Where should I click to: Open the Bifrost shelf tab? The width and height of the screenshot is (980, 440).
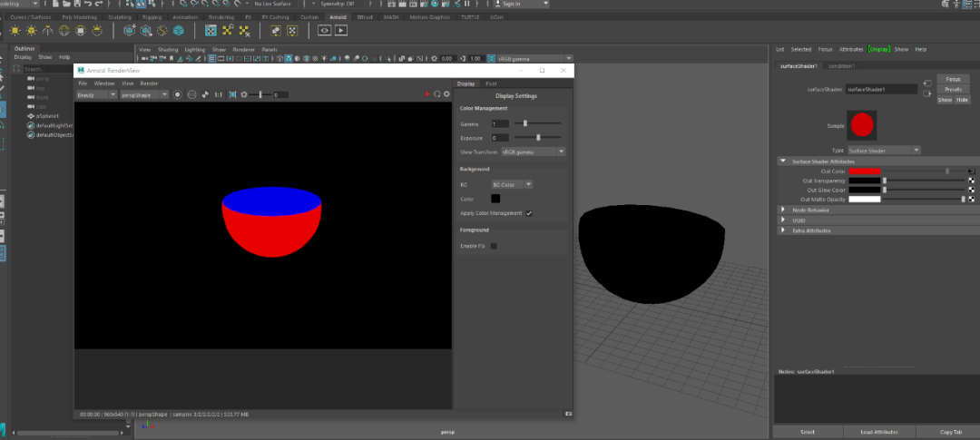[x=365, y=17]
